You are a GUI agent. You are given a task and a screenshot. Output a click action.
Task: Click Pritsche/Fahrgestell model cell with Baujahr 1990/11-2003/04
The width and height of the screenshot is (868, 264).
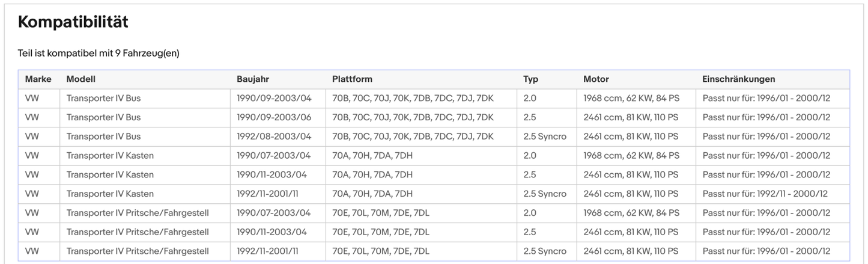pos(138,232)
